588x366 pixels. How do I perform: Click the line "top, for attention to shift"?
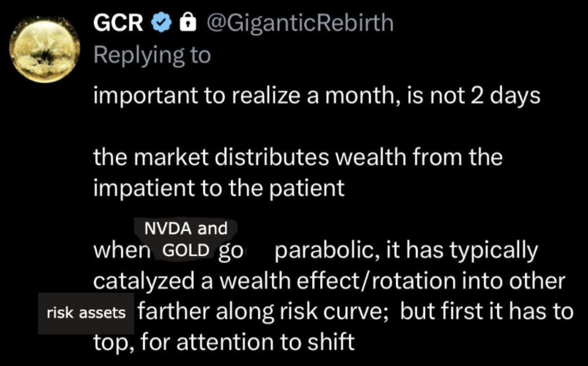tap(223, 342)
